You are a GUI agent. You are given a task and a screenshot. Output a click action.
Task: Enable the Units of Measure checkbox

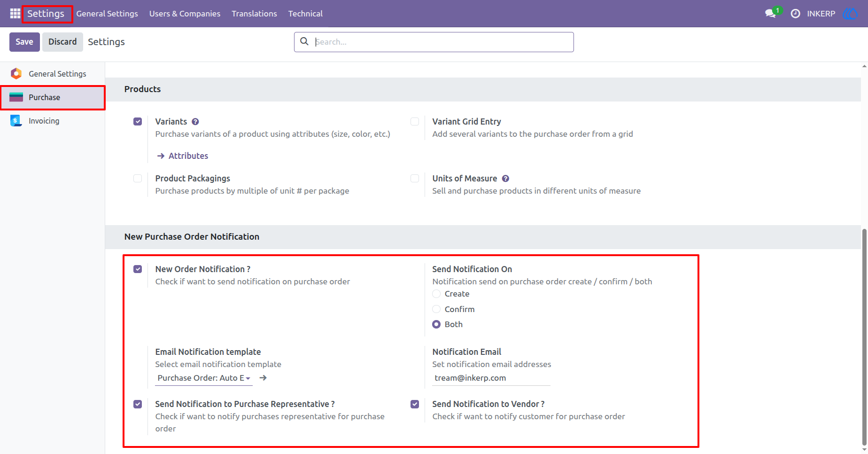[x=415, y=179]
